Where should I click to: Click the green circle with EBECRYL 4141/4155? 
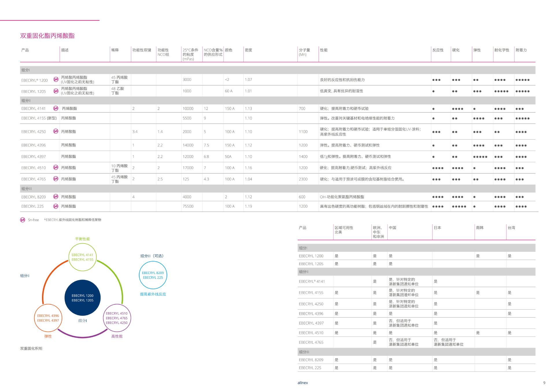[82, 257]
